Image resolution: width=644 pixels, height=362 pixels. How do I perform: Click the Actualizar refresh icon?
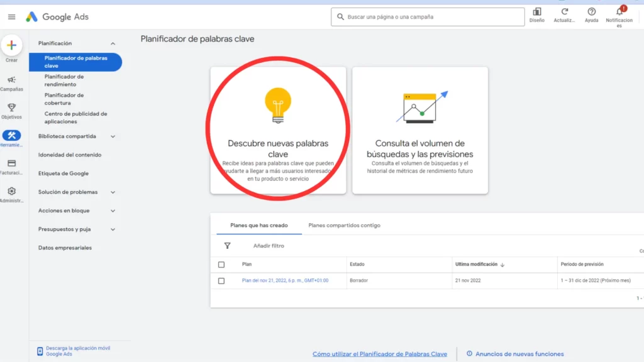(564, 13)
